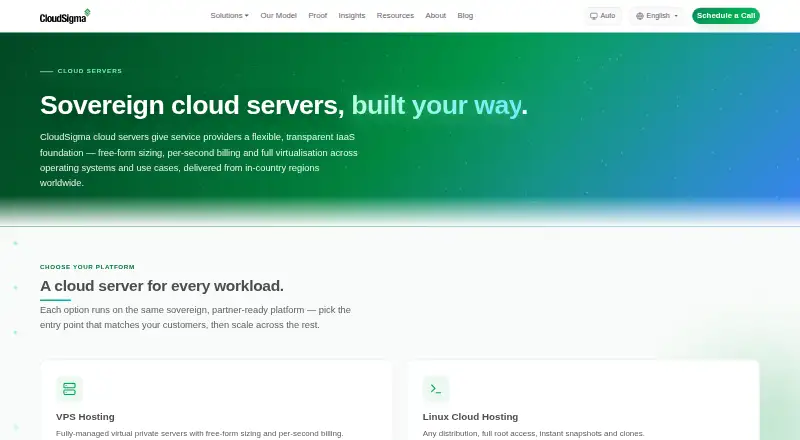Click the Linux Cloud Hosting description text
This screenshot has width=800, height=440.
tap(533, 433)
